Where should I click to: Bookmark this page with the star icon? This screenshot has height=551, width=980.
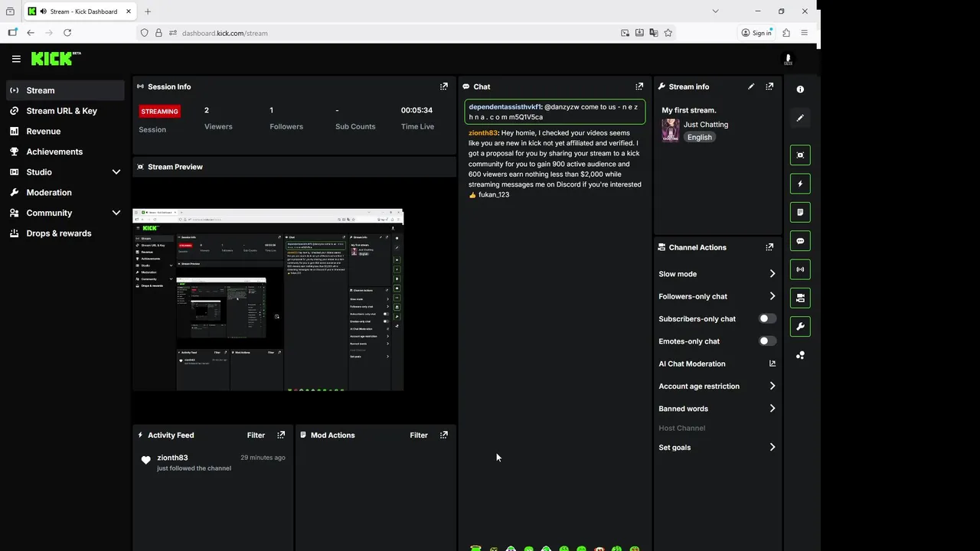click(x=668, y=33)
